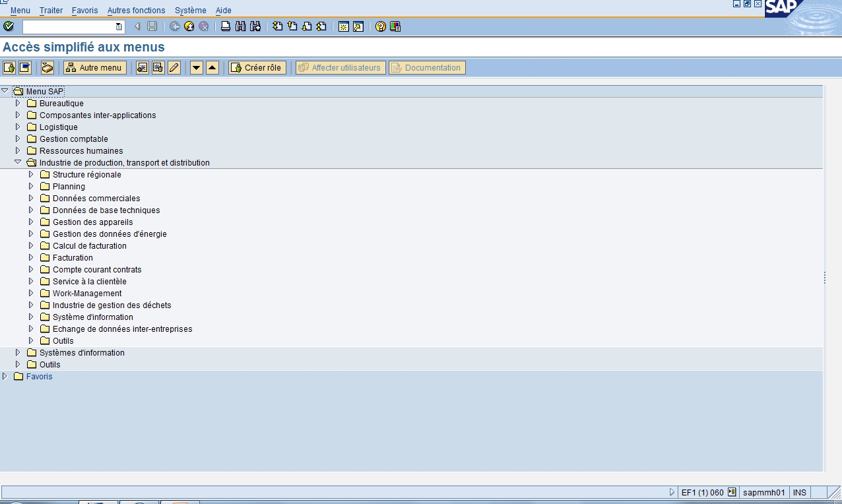Select the Planning tree entry
842x504 pixels.
coord(69,187)
